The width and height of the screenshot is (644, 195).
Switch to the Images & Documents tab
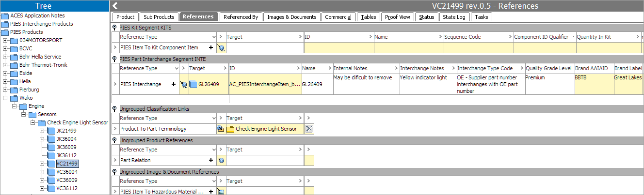pos(291,17)
